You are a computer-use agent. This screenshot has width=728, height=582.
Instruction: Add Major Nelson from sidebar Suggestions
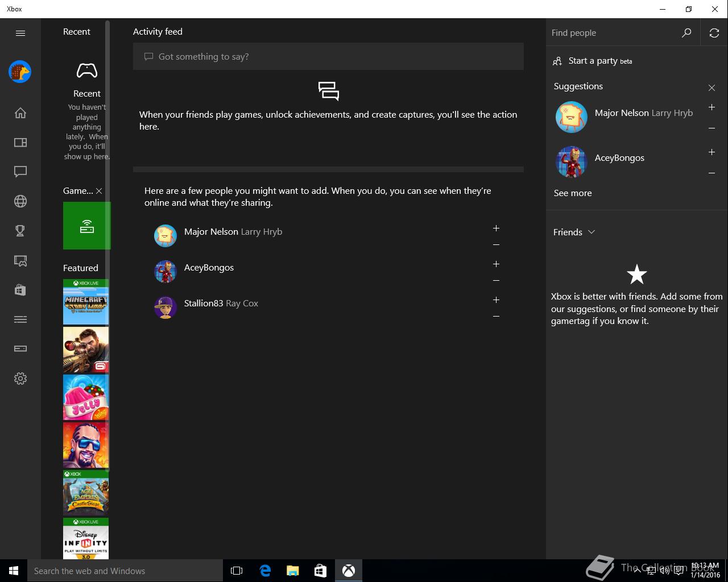coord(712,107)
